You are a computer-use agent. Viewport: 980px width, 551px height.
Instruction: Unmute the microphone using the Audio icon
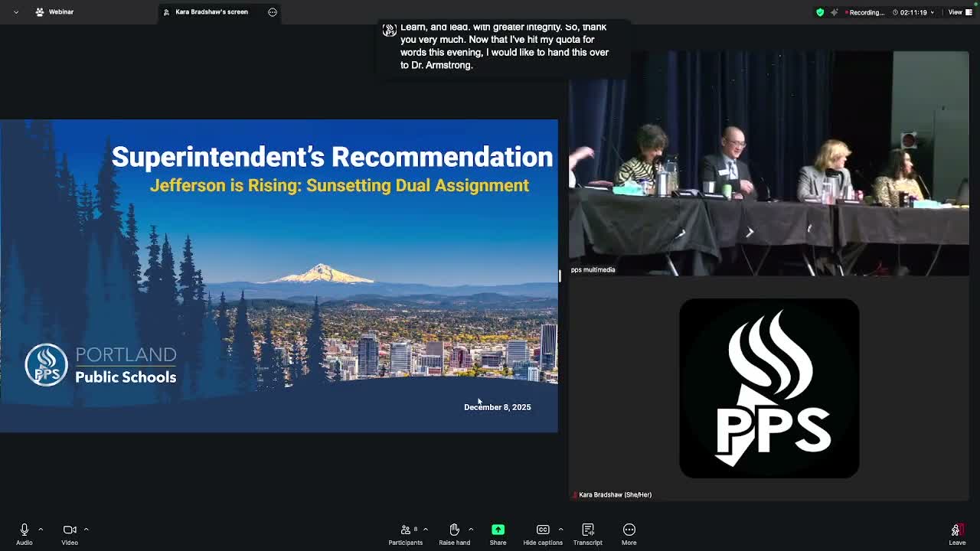pyautogui.click(x=24, y=529)
